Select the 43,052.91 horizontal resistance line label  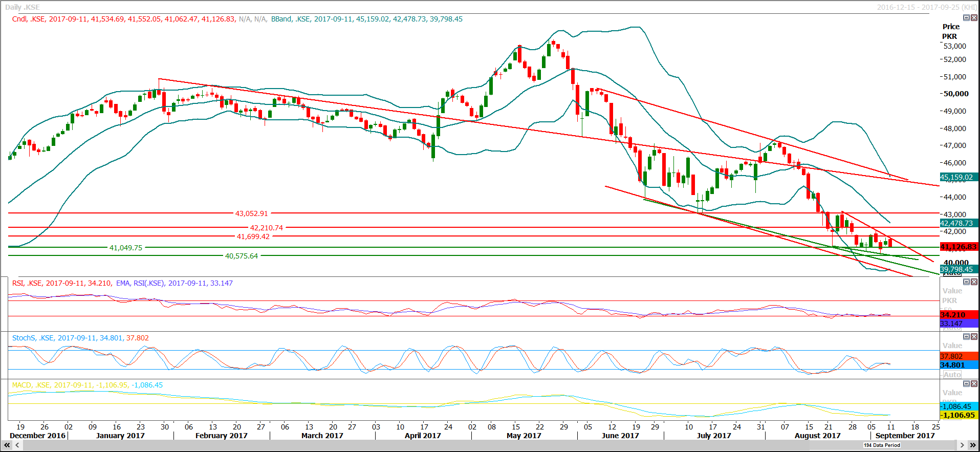coord(251,213)
